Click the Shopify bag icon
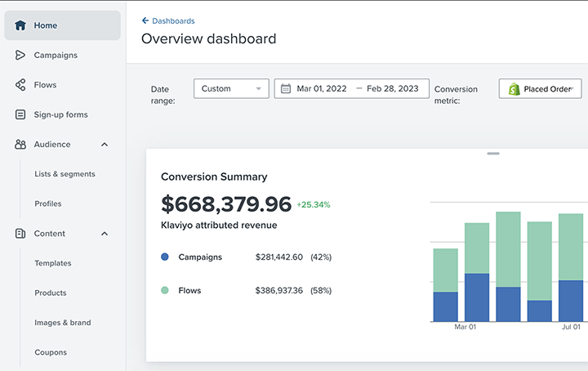Screen dimensions: 588x371 point(514,89)
